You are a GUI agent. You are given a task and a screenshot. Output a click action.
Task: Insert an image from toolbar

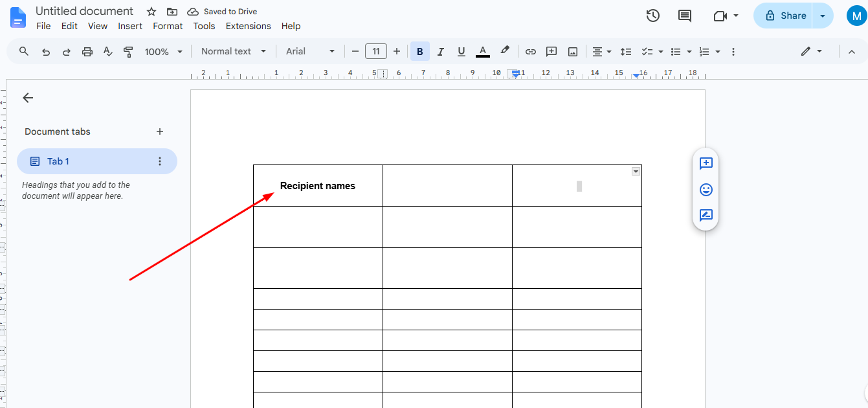[573, 52]
